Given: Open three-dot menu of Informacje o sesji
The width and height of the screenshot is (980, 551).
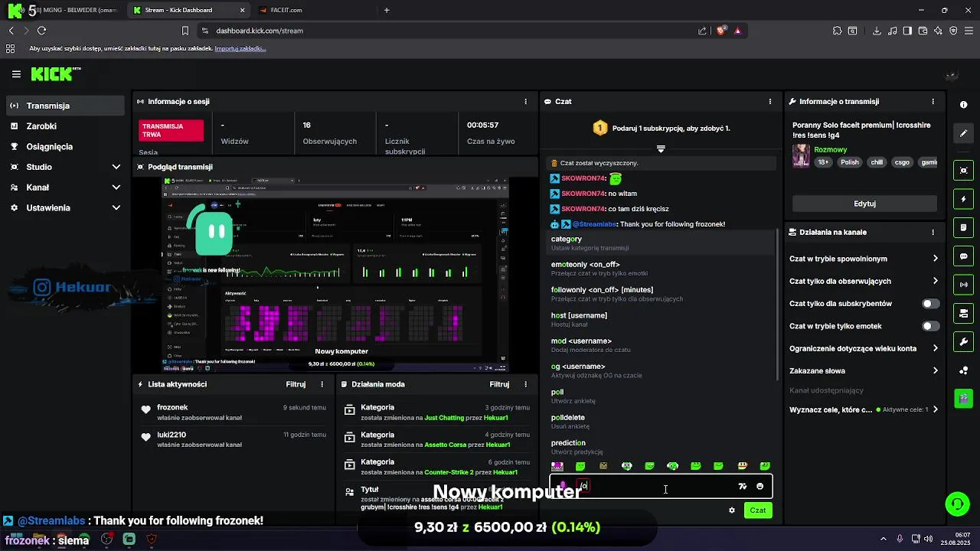Looking at the screenshot, I should 525,101.
